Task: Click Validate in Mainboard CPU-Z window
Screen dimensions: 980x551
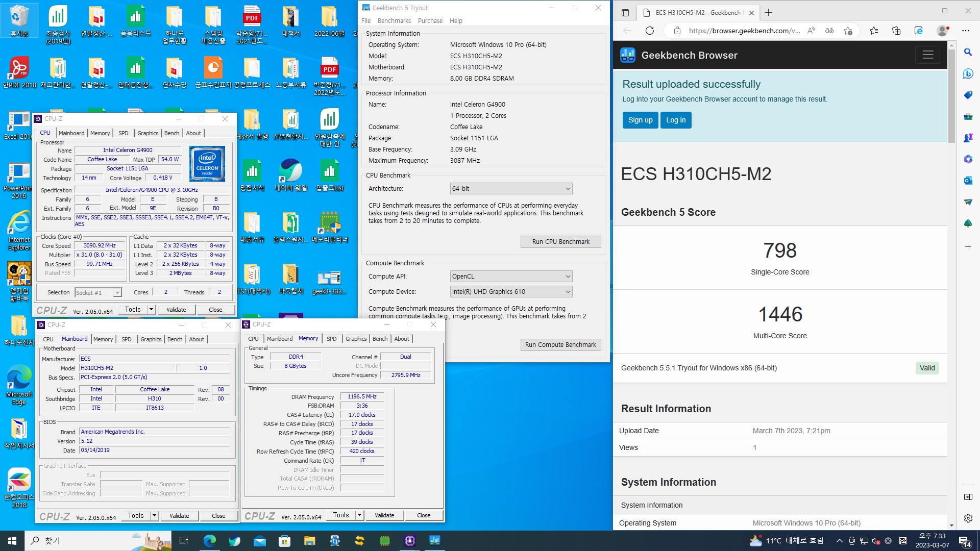Action: [179, 516]
